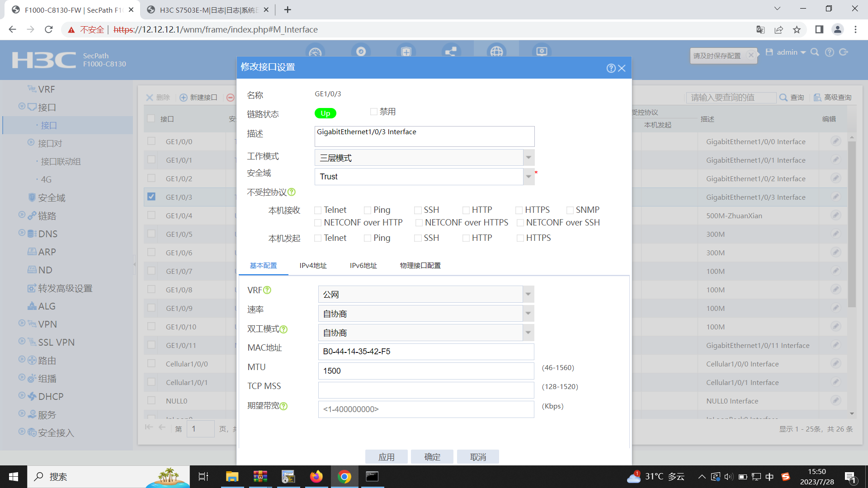Click the search magnifier icon in header
The width and height of the screenshot is (868, 488).
(x=815, y=52)
